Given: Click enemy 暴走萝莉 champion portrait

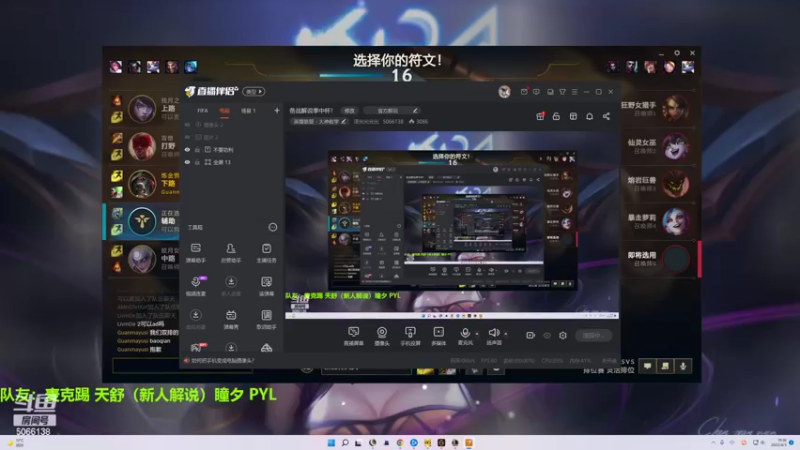Looking at the screenshot, I should 676,222.
